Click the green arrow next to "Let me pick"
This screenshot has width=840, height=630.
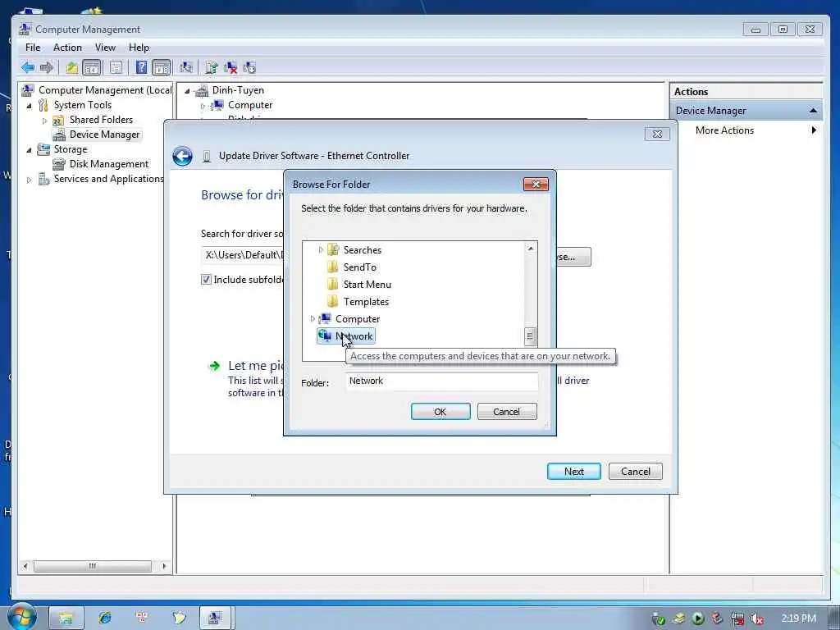pos(214,366)
